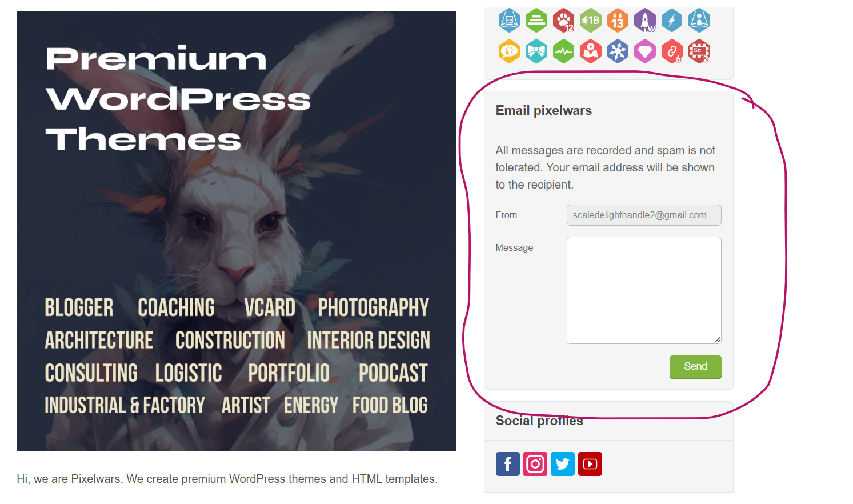Viewport: 853px width, 504px height.
Task: Click the From email address field
Action: point(644,215)
